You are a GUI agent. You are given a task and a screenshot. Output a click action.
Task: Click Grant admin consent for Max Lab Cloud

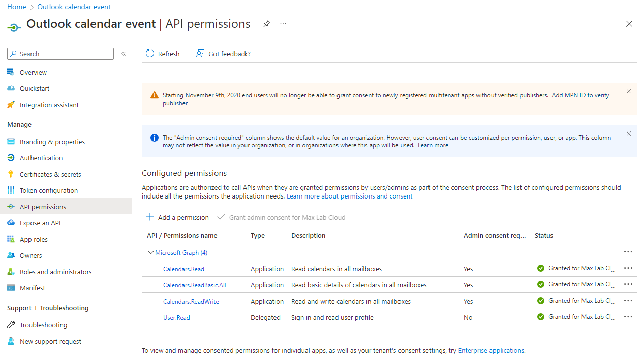tap(281, 217)
